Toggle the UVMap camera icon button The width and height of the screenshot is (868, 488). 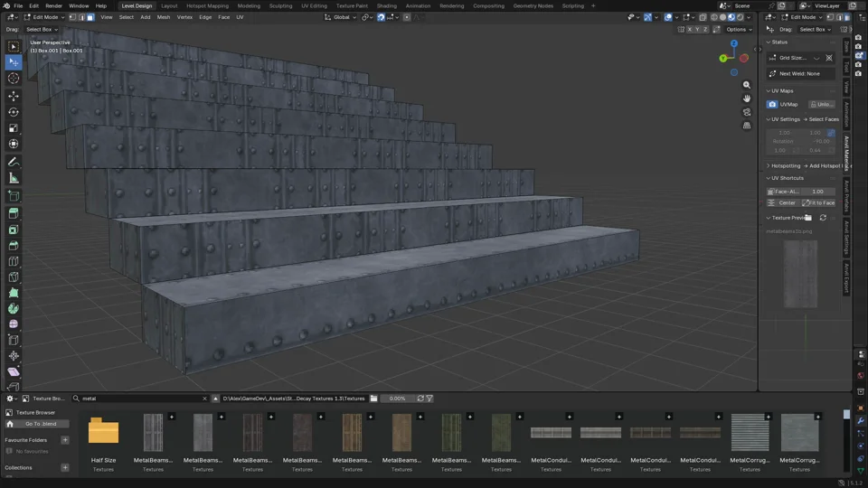[771, 104]
